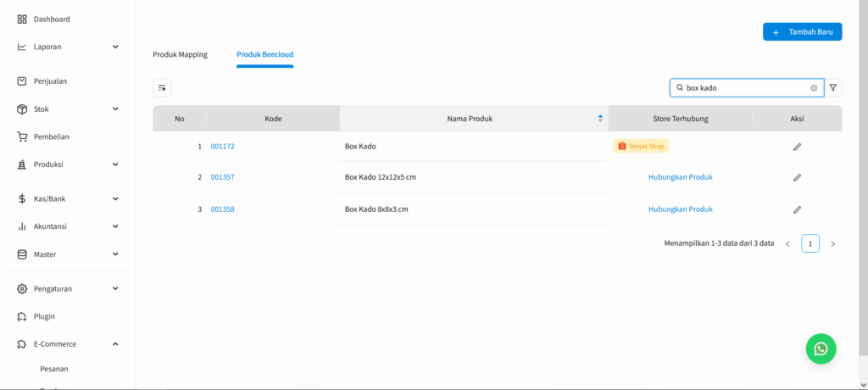The image size is (868, 390).
Task: Click the Kode column header
Action: coord(274,119)
